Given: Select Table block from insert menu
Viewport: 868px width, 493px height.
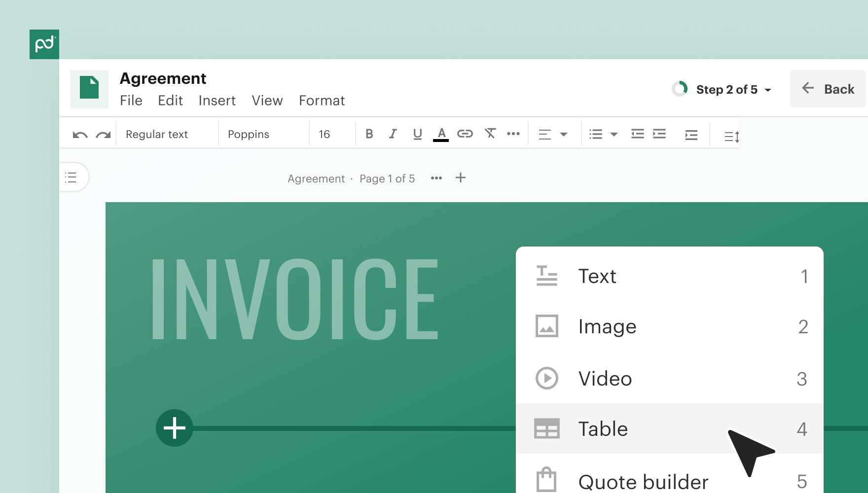Looking at the screenshot, I should coord(670,428).
